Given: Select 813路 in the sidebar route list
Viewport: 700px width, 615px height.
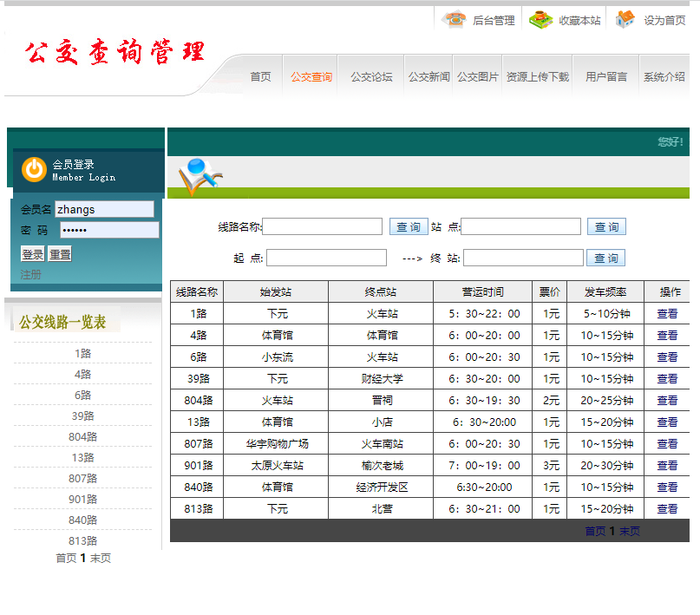Looking at the screenshot, I should pos(83,541).
